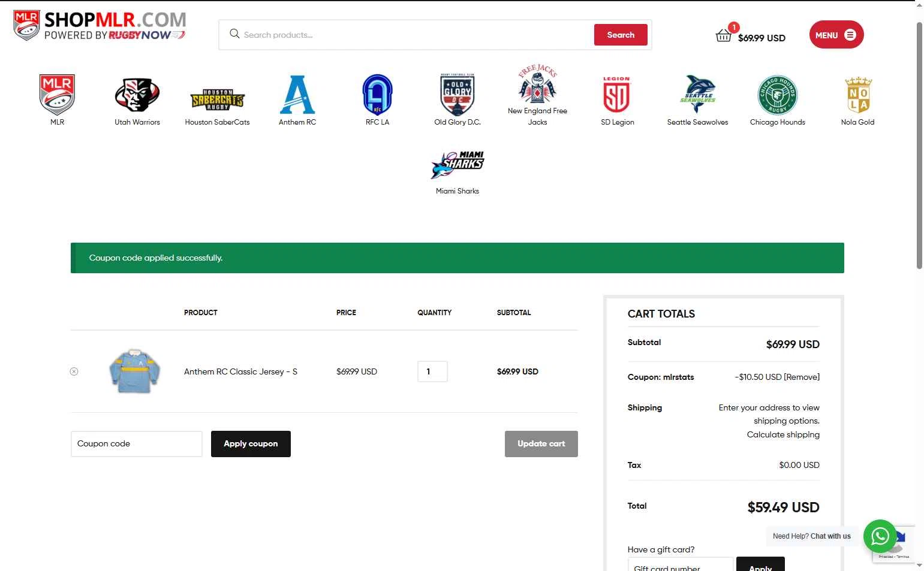Click the 'Need Help? Chat with us' label

[811, 536]
